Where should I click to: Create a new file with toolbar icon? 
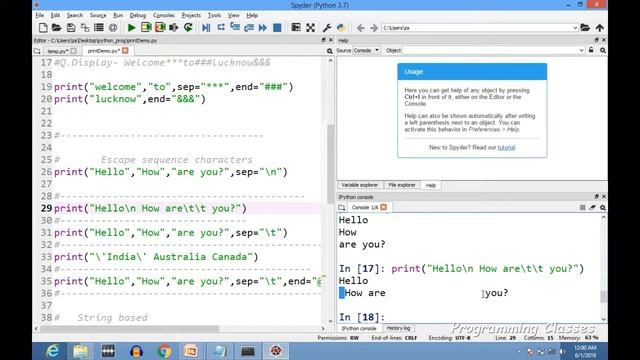click(x=43, y=28)
